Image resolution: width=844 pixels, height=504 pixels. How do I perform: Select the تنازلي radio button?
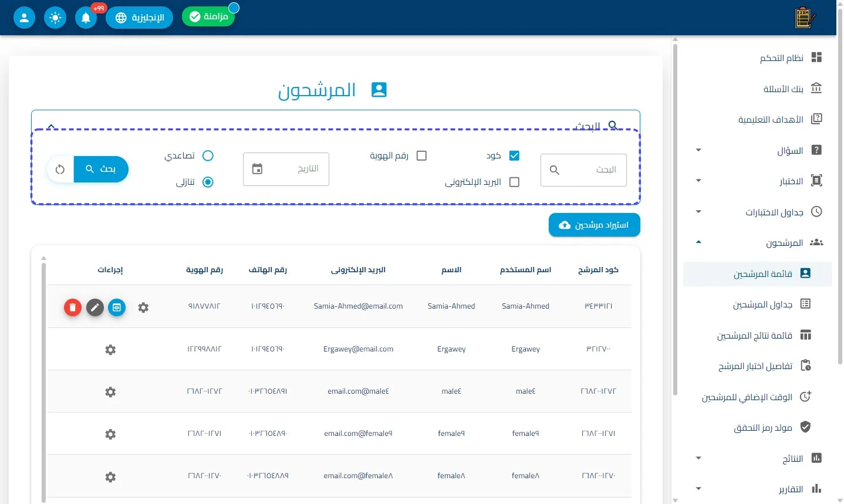pos(208,182)
